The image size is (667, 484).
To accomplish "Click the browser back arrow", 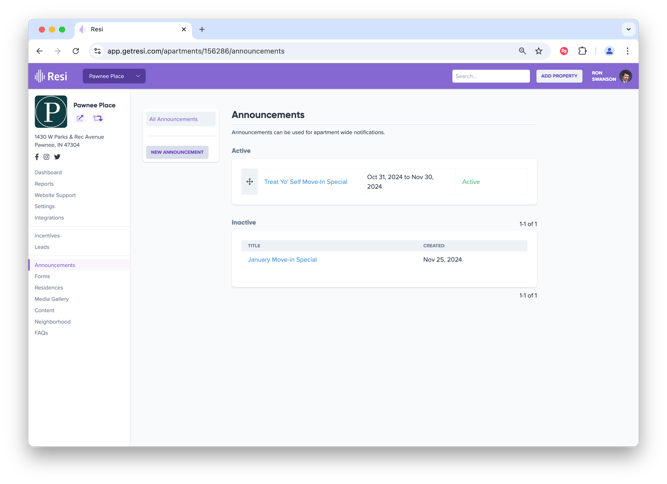I will click(x=40, y=51).
